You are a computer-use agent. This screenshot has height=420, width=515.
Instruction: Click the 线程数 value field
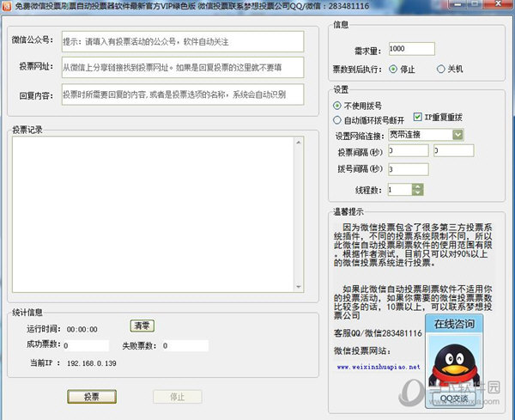pyautogui.click(x=400, y=190)
